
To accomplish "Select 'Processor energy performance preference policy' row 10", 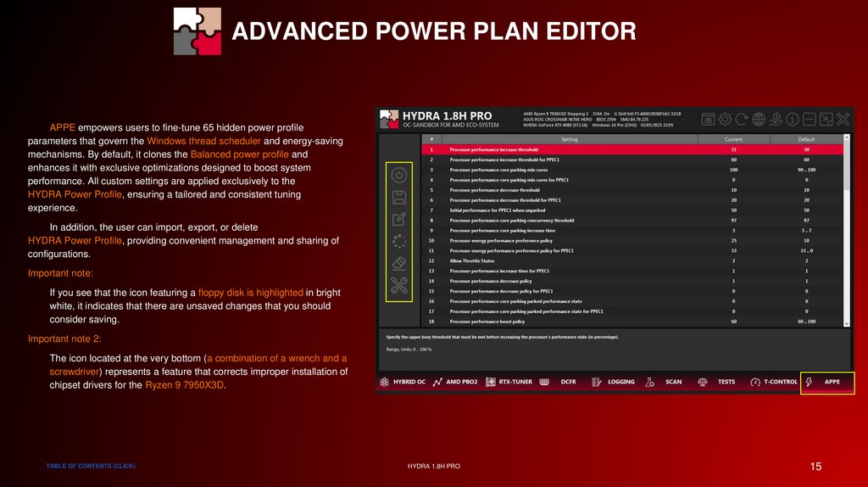I will [x=632, y=240].
